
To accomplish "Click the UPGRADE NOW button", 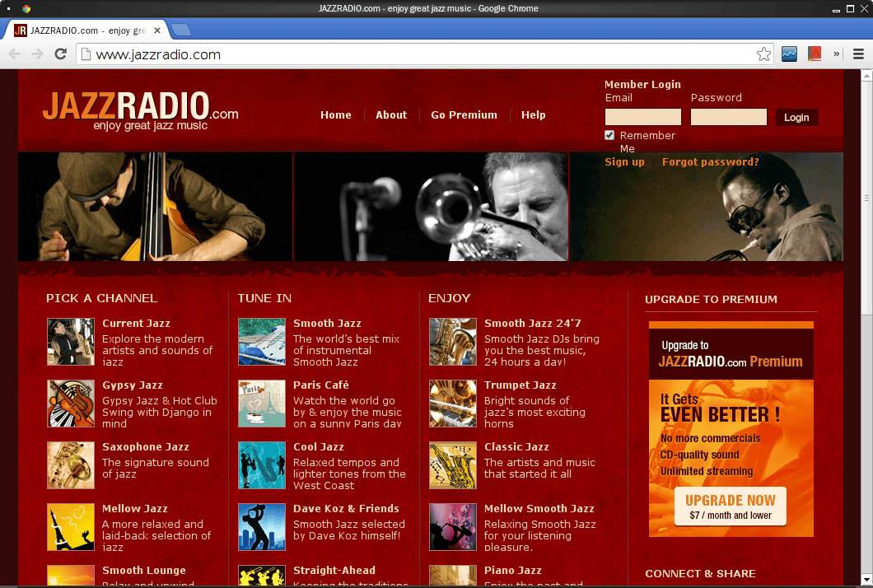I will pos(730,507).
